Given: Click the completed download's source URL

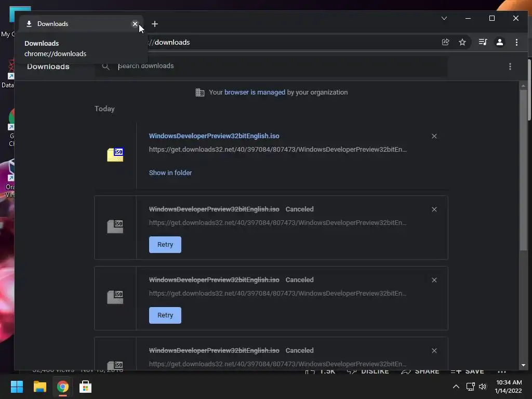Looking at the screenshot, I should (x=277, y=149).
